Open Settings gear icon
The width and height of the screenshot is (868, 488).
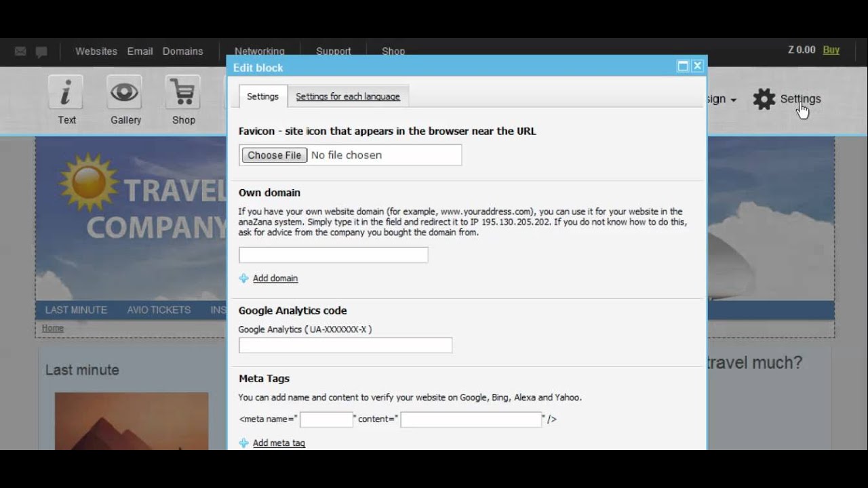click(764, 99)
